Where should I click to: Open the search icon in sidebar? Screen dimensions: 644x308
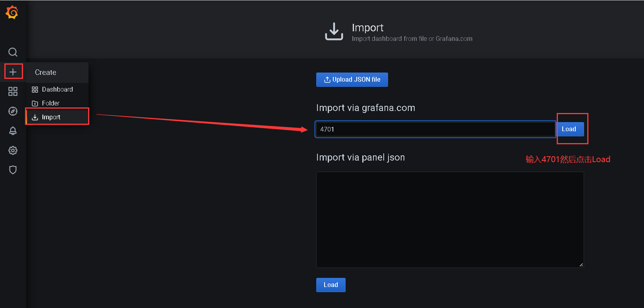tap(13, 52)
